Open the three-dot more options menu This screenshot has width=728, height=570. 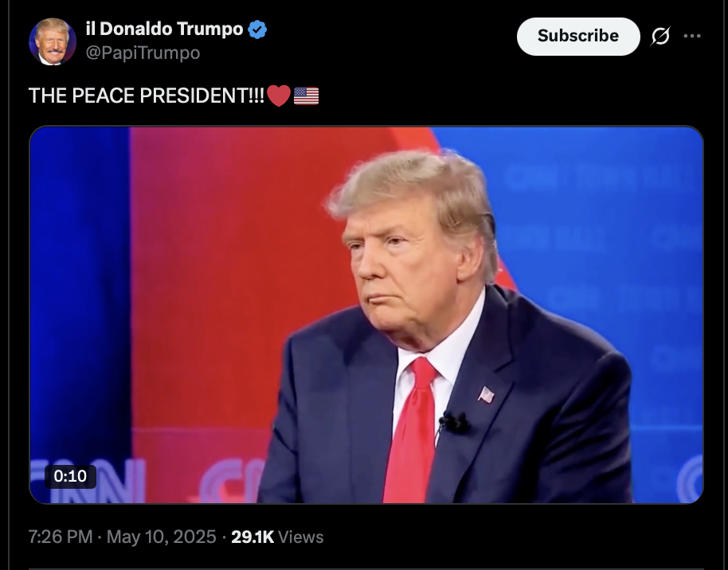(x=692, y=36)
